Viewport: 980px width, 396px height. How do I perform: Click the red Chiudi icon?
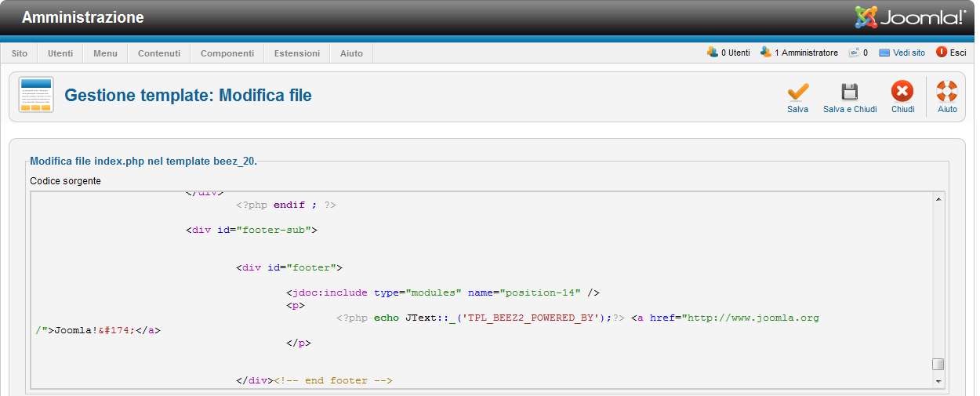click(902, 92)
